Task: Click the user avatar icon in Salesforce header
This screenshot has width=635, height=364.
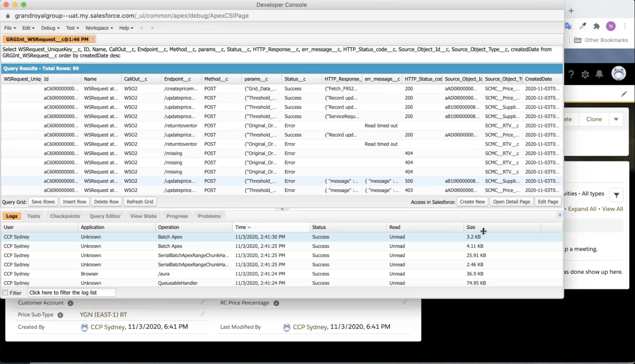Action: point(618,73)
